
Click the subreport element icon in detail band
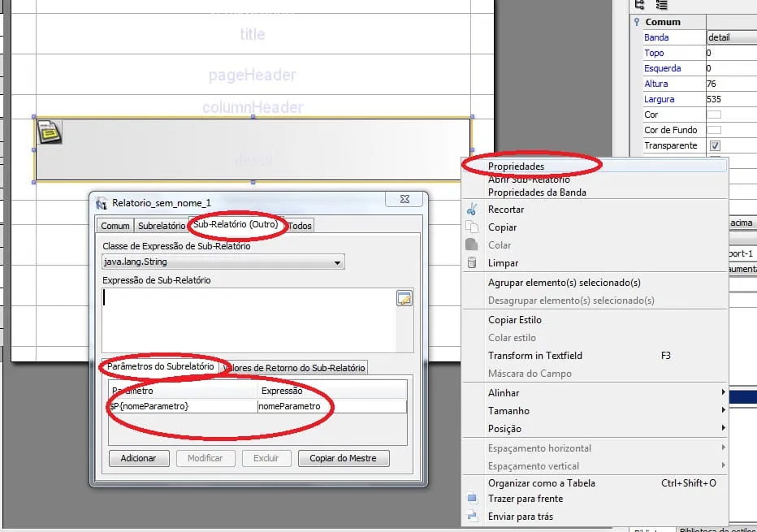tap(50, 132)
